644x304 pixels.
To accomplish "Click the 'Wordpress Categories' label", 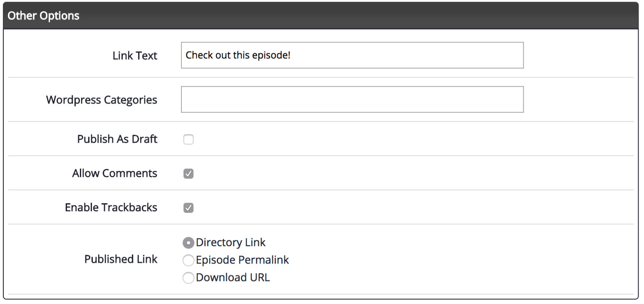I will [102, 100].
